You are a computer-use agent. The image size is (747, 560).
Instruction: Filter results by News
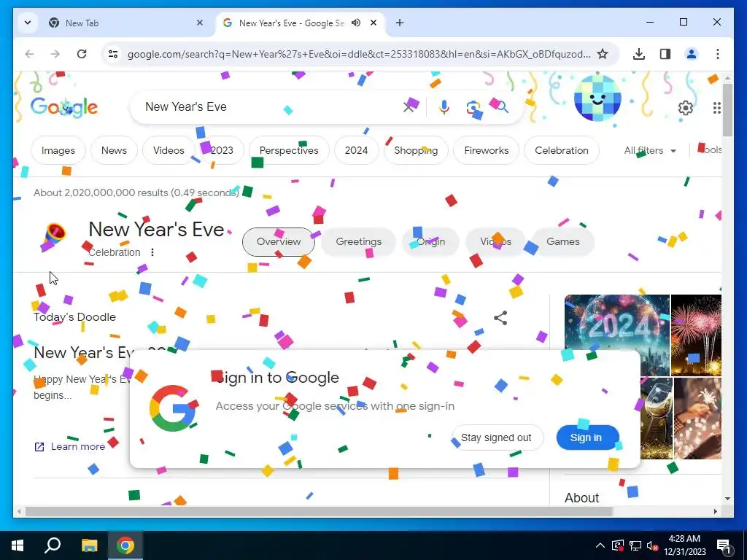[x=114, y=150]
